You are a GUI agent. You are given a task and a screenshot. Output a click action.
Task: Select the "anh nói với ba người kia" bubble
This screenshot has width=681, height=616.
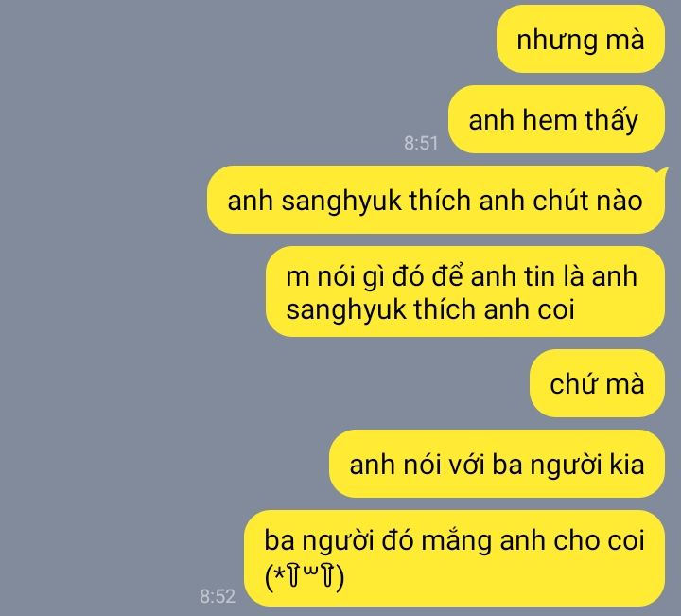(x=497, y=464)
